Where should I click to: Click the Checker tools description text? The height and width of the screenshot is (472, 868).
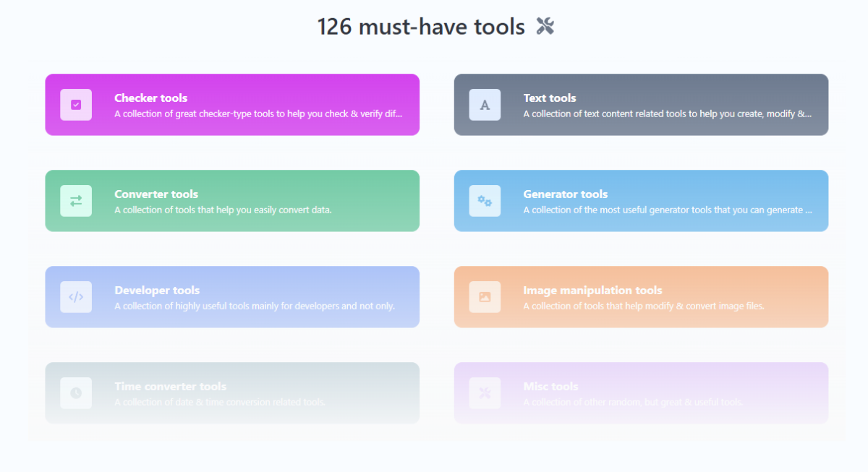click(x=258, y=114)
